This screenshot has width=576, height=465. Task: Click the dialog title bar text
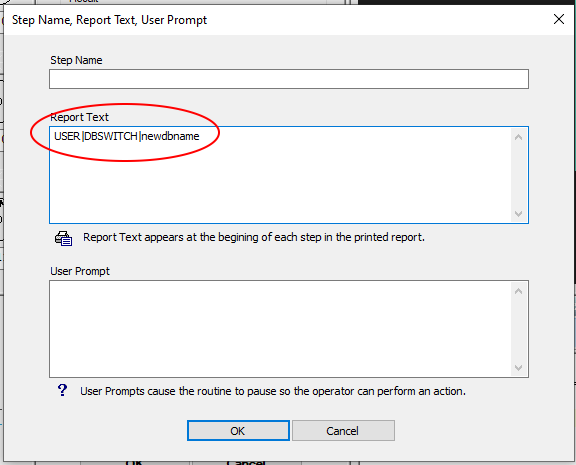pos(109,20)
